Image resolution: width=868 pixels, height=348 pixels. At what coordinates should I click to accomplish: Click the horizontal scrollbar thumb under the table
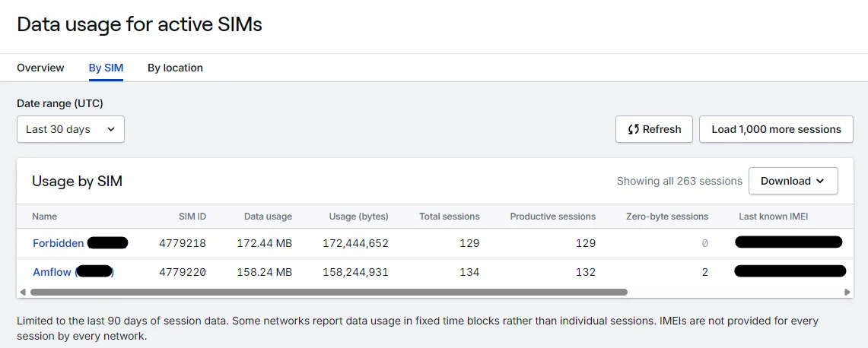tap(329, 292)
